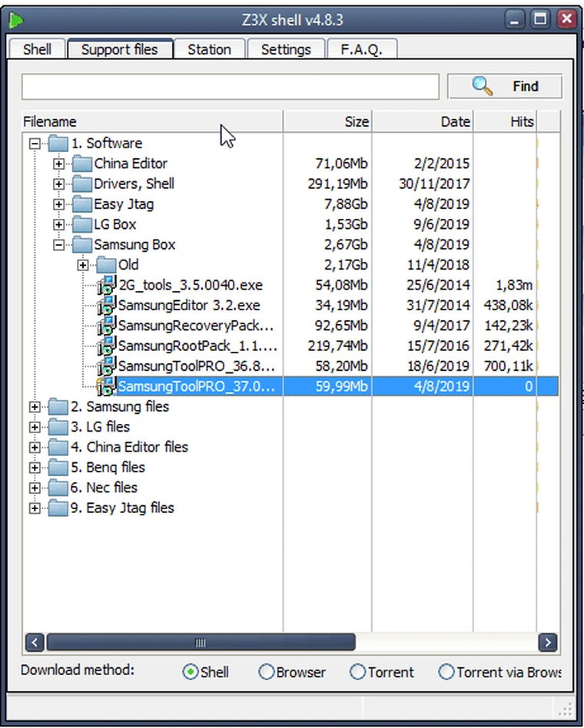Expand the Drivers, Shell tree node
Image resolution: width=584 pixels, height=728 pixels.
point(58,184)
